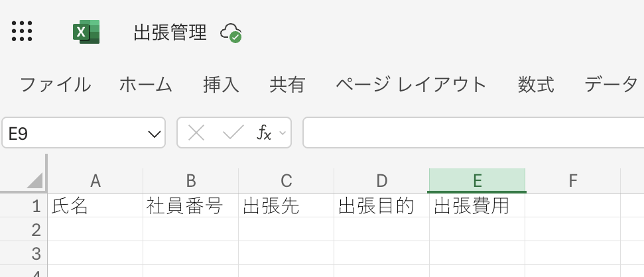Open the insert function fx button
This screenshot has height=277, width=644.
point(264,133)
